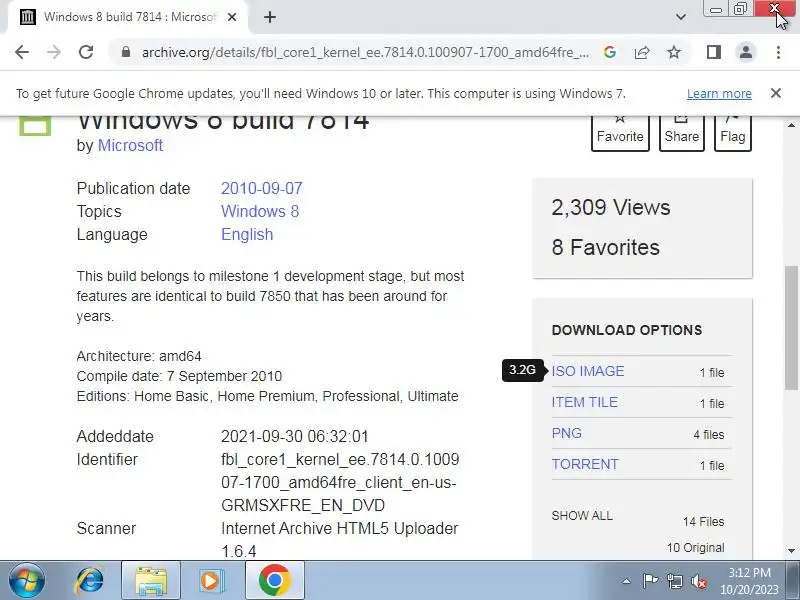Click the muted volume tray icon

(699, 581)
